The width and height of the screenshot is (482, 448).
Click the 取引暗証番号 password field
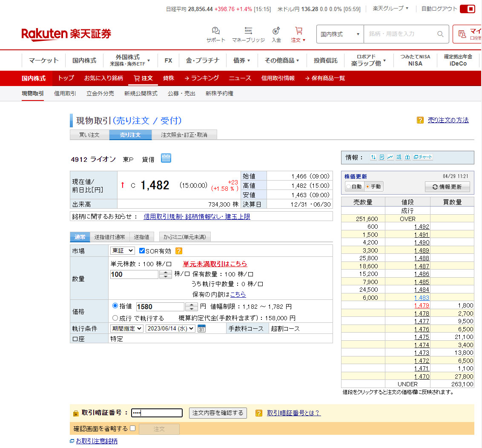[x=157, y=413]
